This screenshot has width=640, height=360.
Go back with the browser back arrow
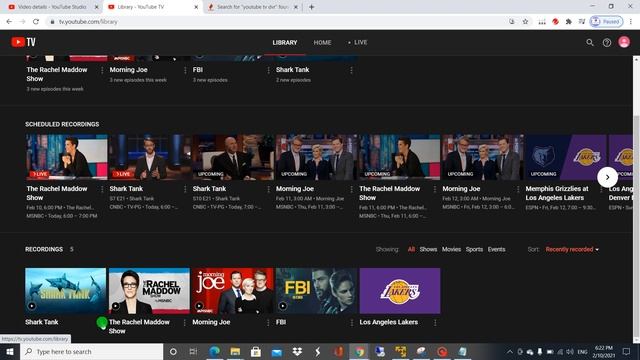click(9, 22)
